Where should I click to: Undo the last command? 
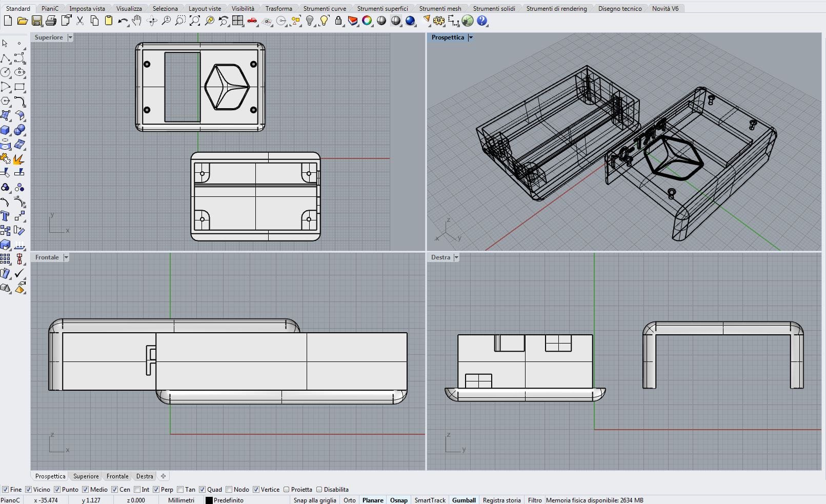pyautogui.click(x=123, y=22)
